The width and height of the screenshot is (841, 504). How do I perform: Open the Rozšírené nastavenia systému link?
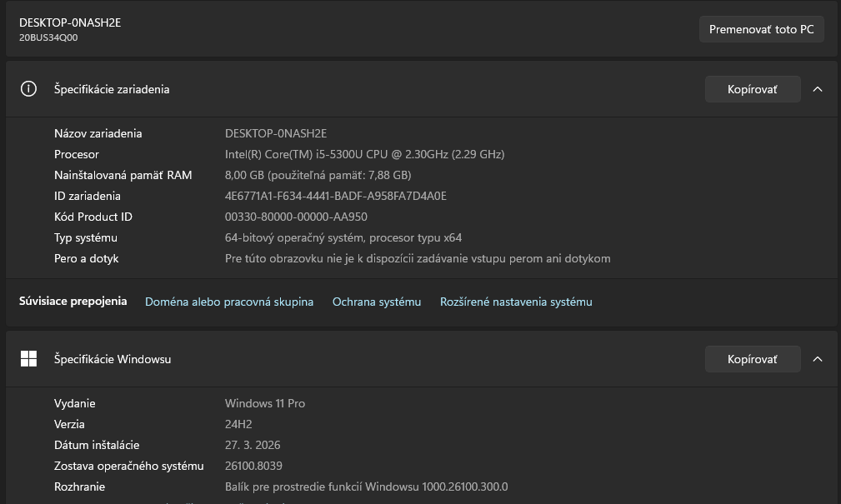(x=514, y=302)
